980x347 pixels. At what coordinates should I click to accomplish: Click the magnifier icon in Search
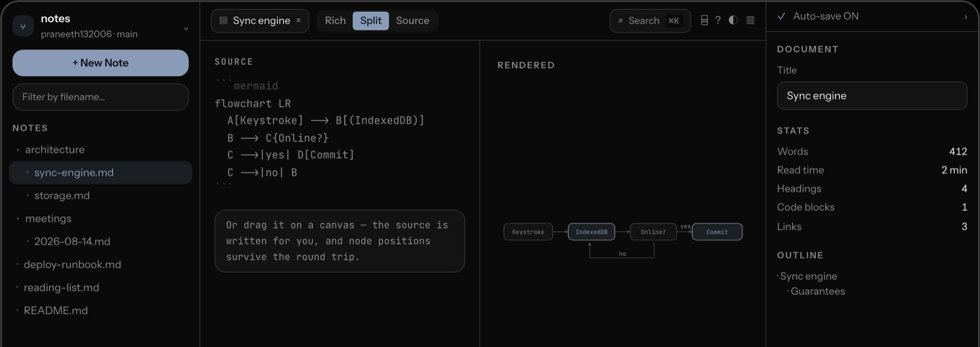(620, 21)
